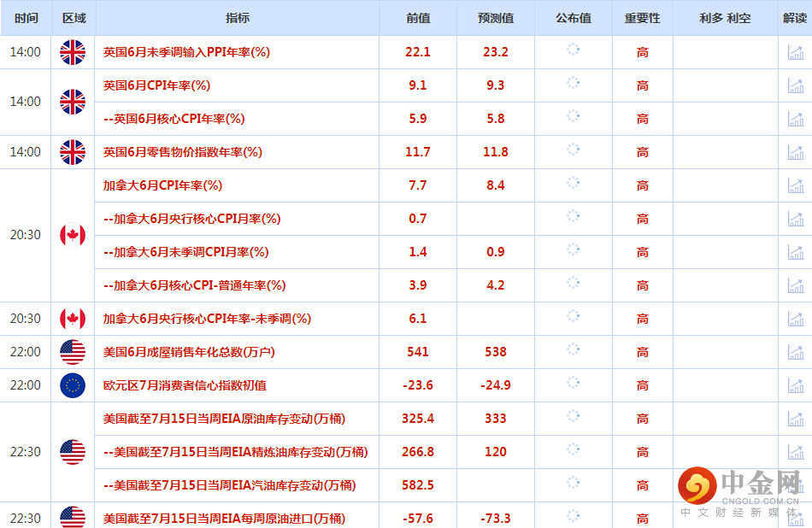812x528 pixels.
Task: Select previous value 541
Action: point(418,352)
